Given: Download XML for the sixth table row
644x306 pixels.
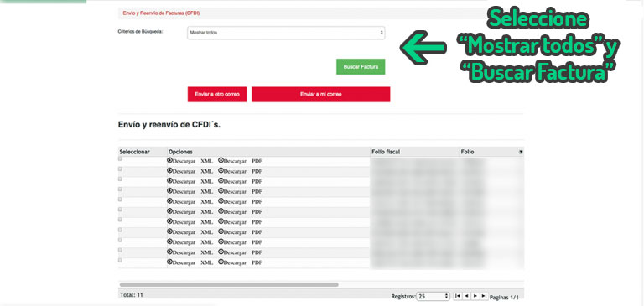Looking at the screenshot, I should point(190,211).
